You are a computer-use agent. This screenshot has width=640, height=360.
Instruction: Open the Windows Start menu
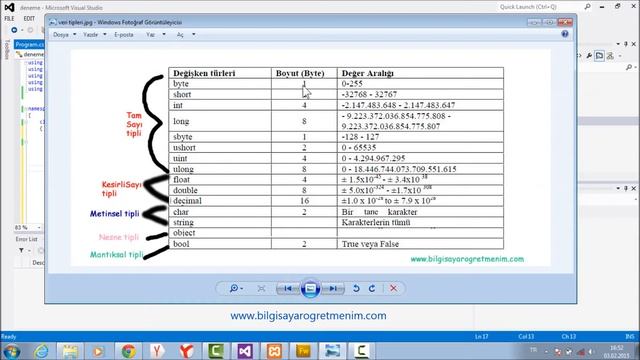pos(12,351)
